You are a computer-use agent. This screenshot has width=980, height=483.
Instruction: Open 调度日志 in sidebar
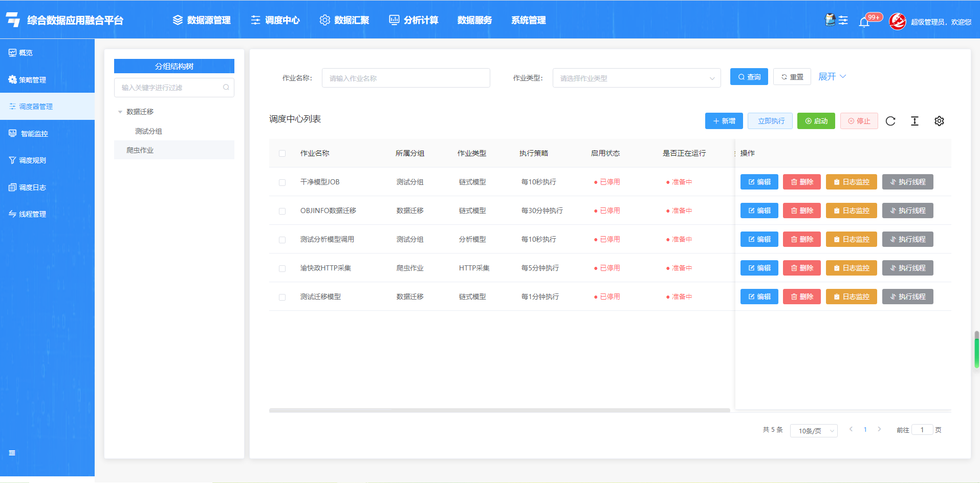click(47, 187)
